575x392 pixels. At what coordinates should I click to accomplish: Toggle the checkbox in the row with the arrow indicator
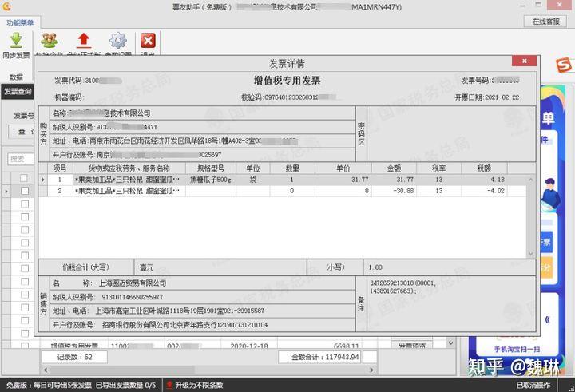point(25,191)
